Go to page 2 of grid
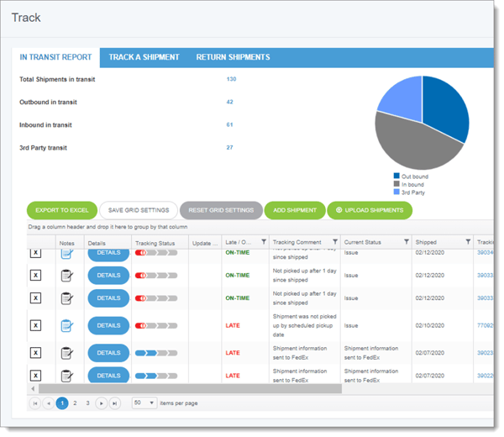The height and width of the screenshot is (437, 504). click(75, 403)
